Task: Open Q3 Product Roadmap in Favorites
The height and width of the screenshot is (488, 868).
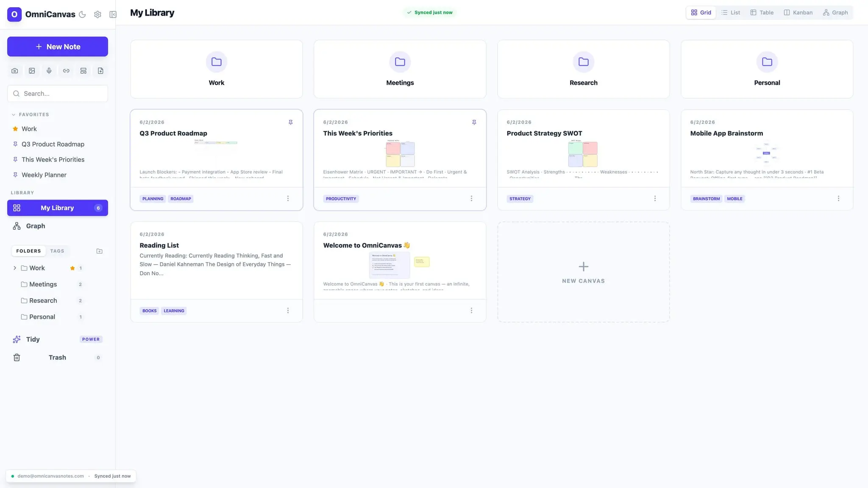Action: click(53, 144)
